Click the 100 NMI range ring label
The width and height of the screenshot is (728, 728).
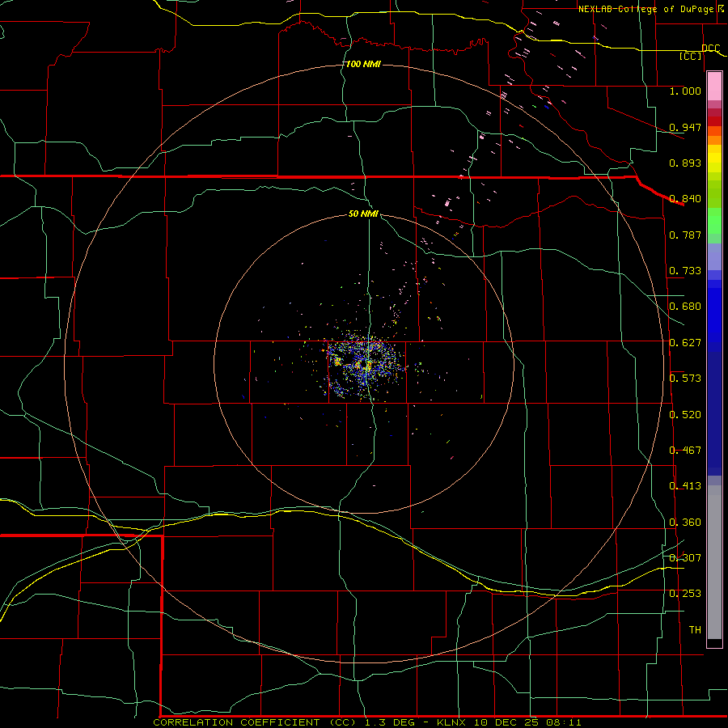click(x=363, y=64)
